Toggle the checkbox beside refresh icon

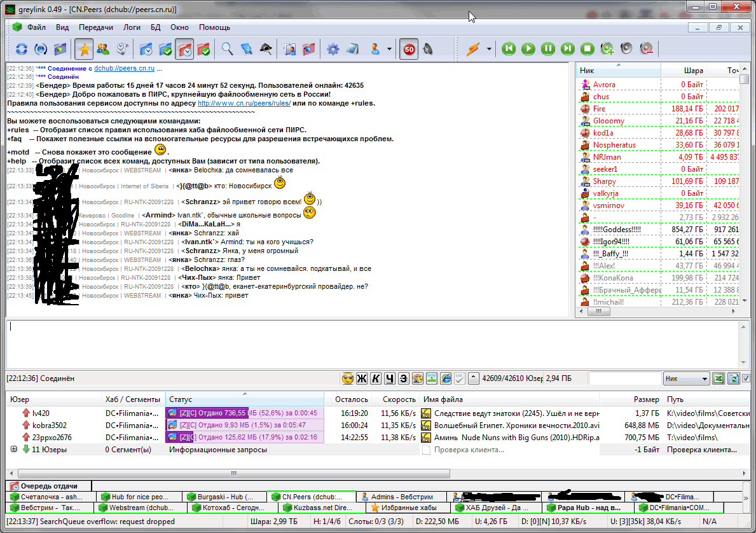point(746,378)
